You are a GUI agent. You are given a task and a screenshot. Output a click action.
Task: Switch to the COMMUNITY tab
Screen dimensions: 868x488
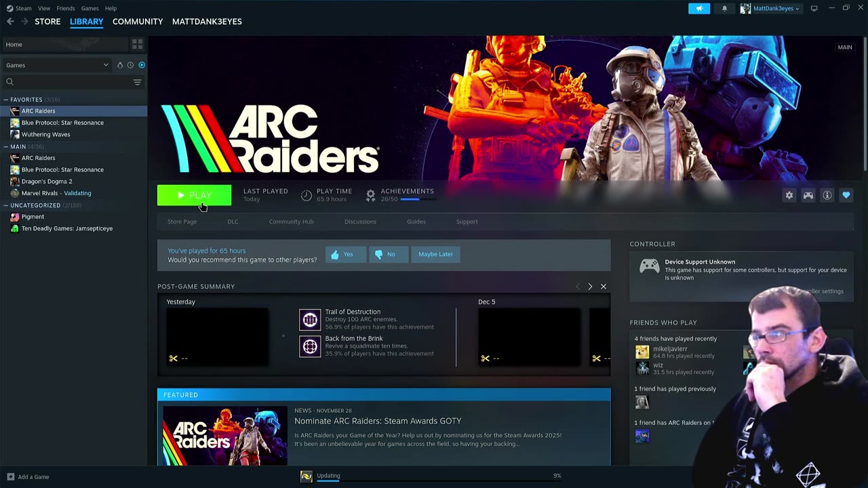[138, 22]
